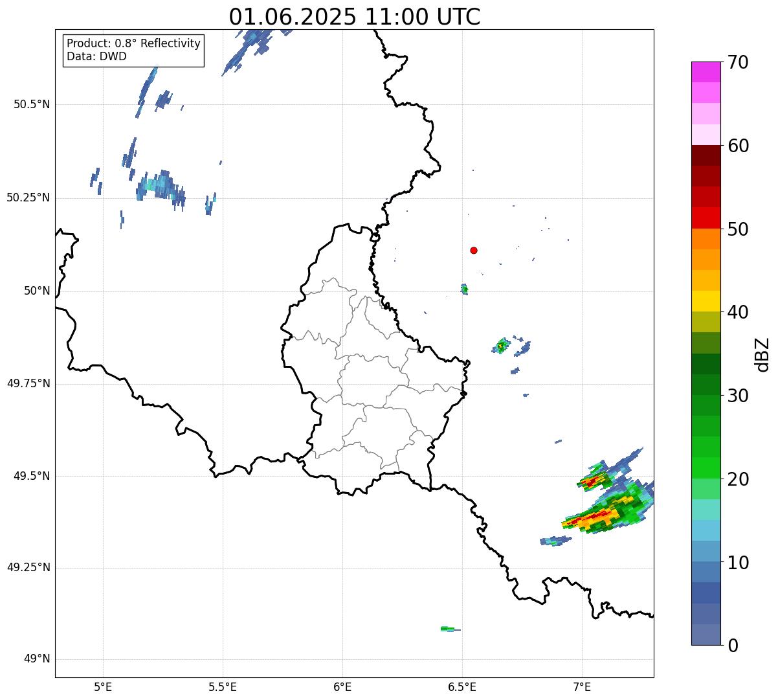Click colorbar tick label 40

[738, 312]
